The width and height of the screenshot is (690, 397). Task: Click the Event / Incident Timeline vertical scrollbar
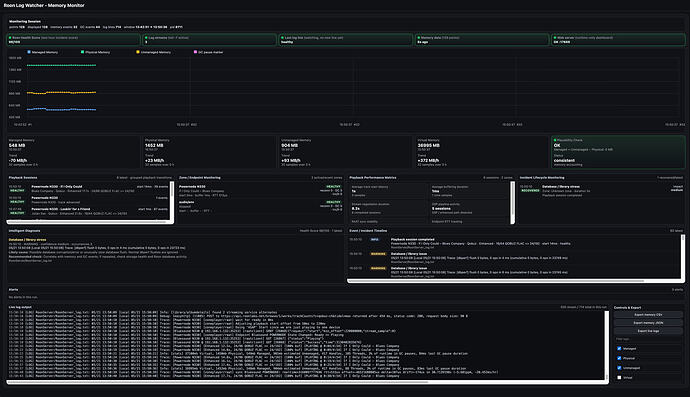(683, 257)
